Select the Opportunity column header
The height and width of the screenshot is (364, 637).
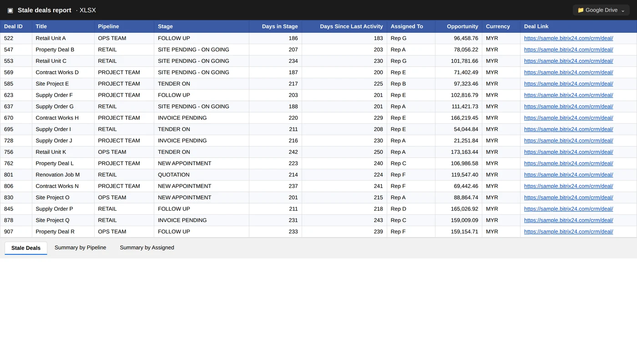(459, 26)
